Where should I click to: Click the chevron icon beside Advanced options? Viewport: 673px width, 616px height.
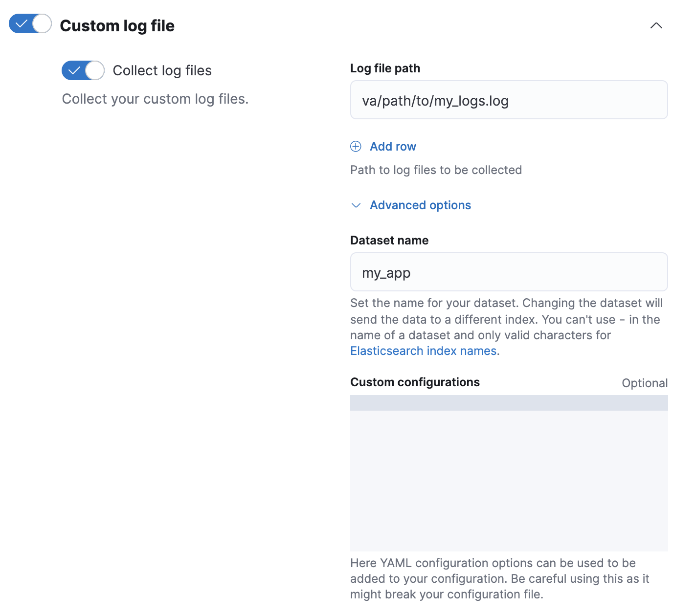coord(356,206)
